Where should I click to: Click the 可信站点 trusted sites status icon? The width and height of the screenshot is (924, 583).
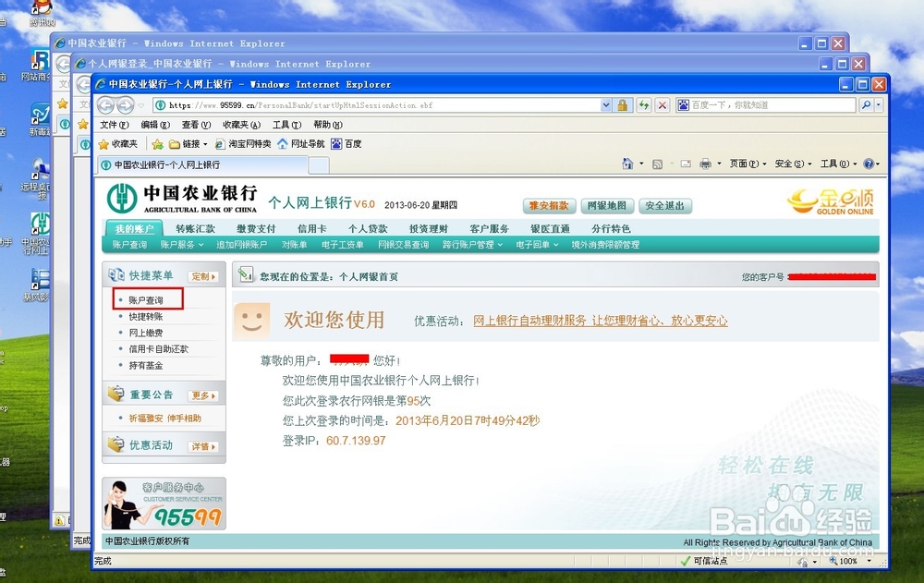[704, 561]
